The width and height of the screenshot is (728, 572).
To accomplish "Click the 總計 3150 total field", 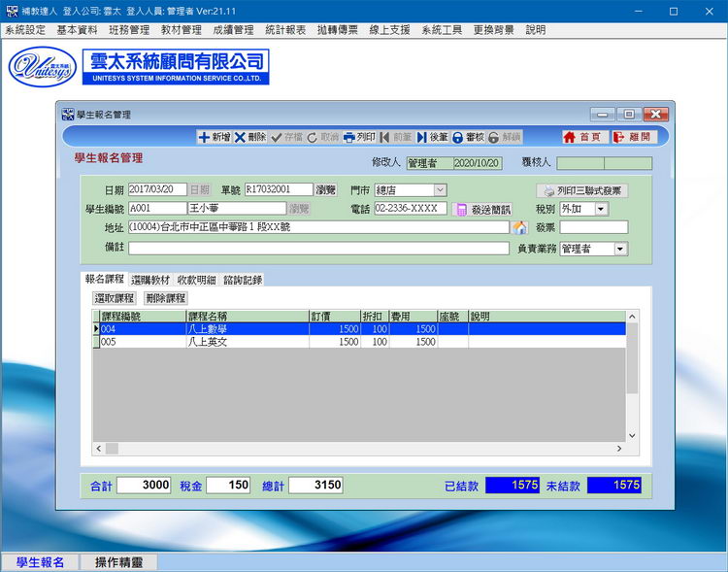I will [315, 486].
